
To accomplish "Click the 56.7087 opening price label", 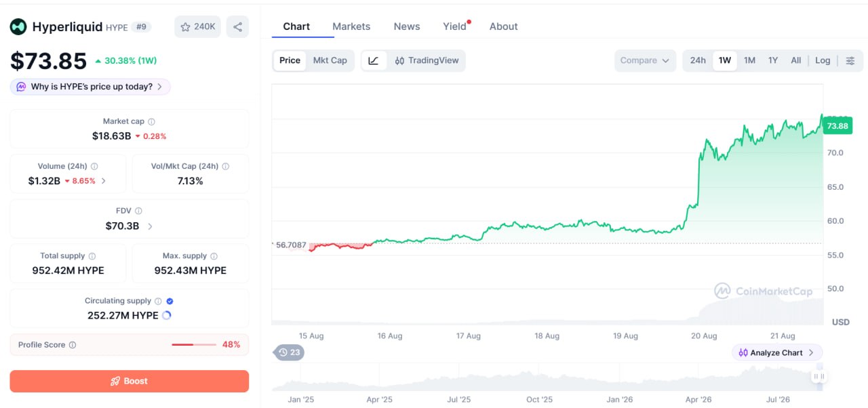I will tap(291, 245).
